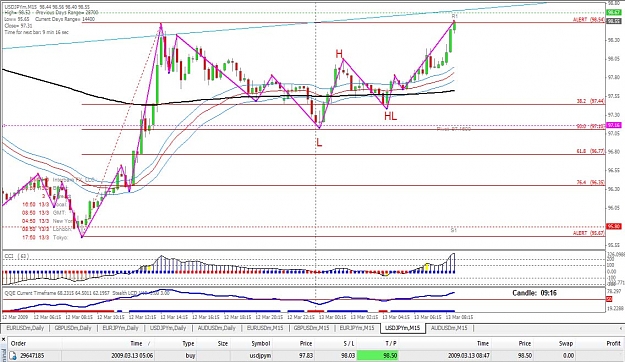Viewport: 625px width, 362px height.
Task: Click the green take profit cell 98.50
Action: [x=377, y=356]
